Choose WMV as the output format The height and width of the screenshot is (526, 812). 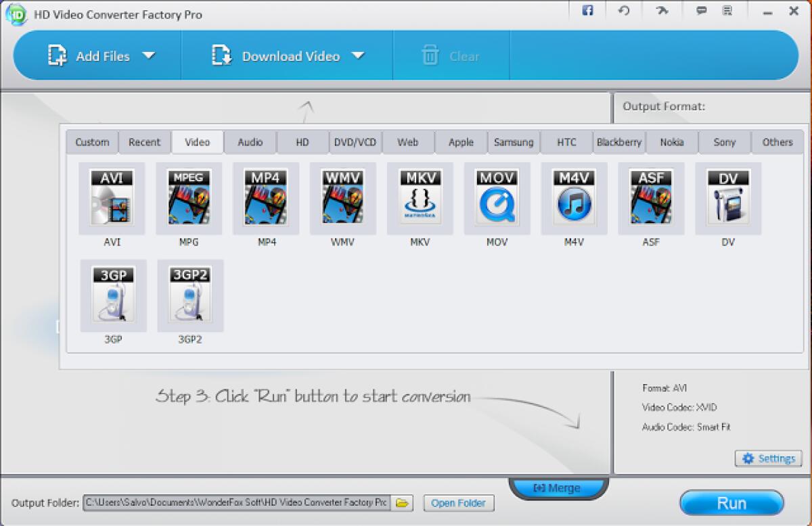coord(342,198)
